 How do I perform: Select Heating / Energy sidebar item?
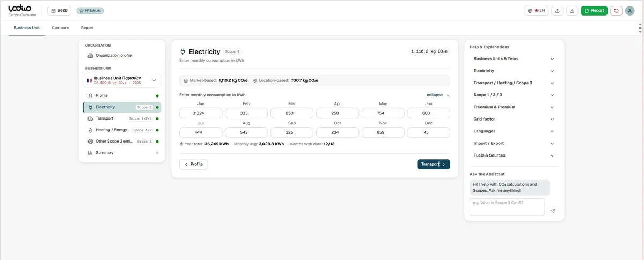tap(122, 130)
